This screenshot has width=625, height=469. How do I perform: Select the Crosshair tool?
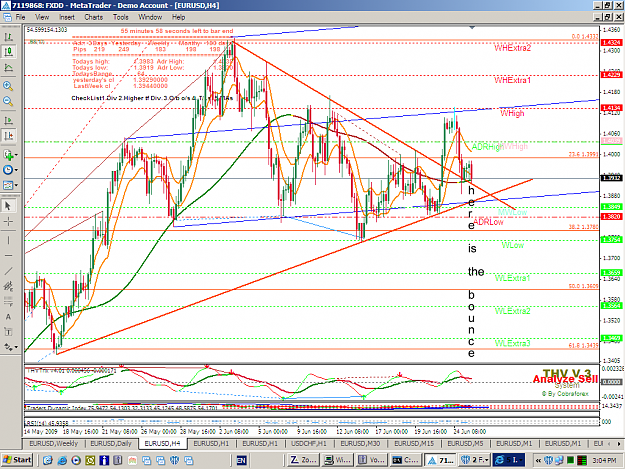pyautogui.click(x=8, y=221)
